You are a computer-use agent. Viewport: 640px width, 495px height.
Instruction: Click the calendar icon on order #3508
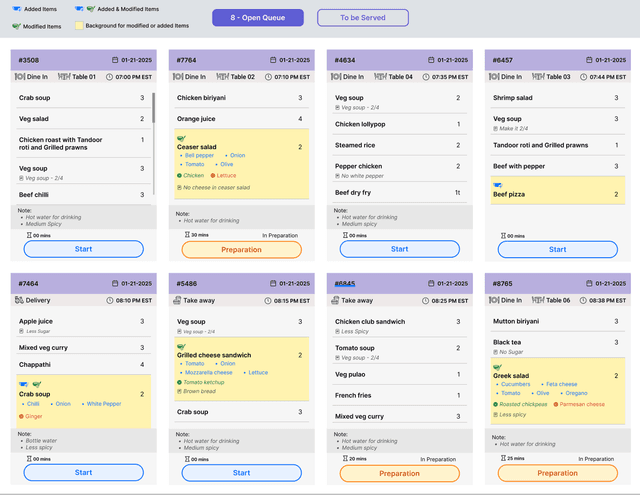click(x=116, y=60)
